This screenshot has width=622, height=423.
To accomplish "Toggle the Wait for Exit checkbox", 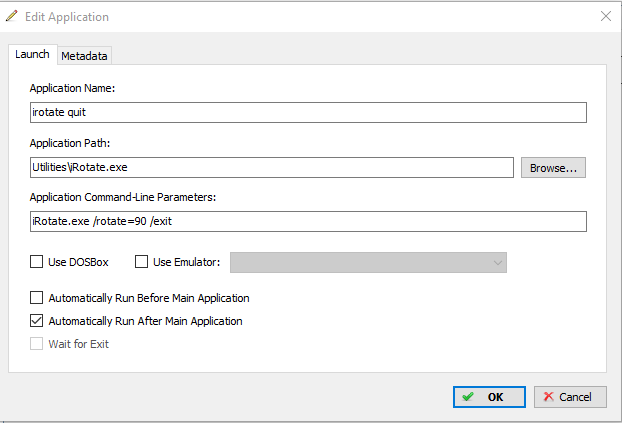I will [x=36, y=344].
